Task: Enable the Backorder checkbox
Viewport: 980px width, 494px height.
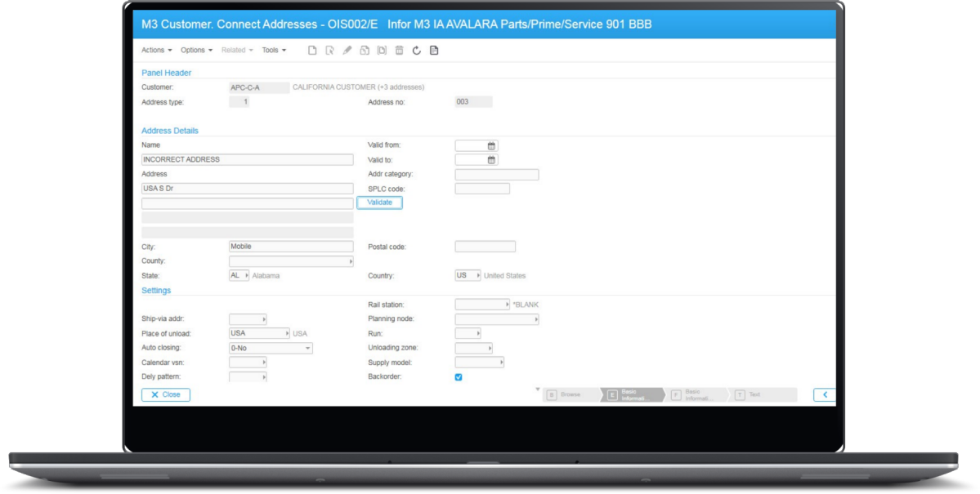Action: pos(457,377)
